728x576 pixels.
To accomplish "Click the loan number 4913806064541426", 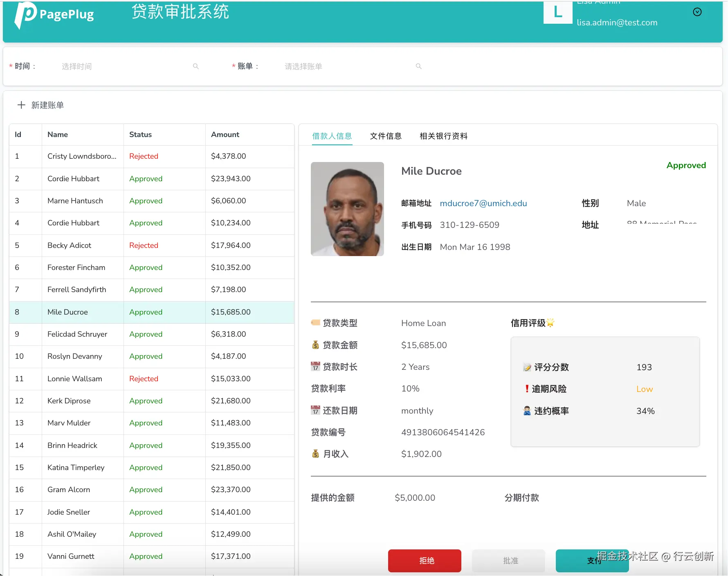I will click(443, 432).
